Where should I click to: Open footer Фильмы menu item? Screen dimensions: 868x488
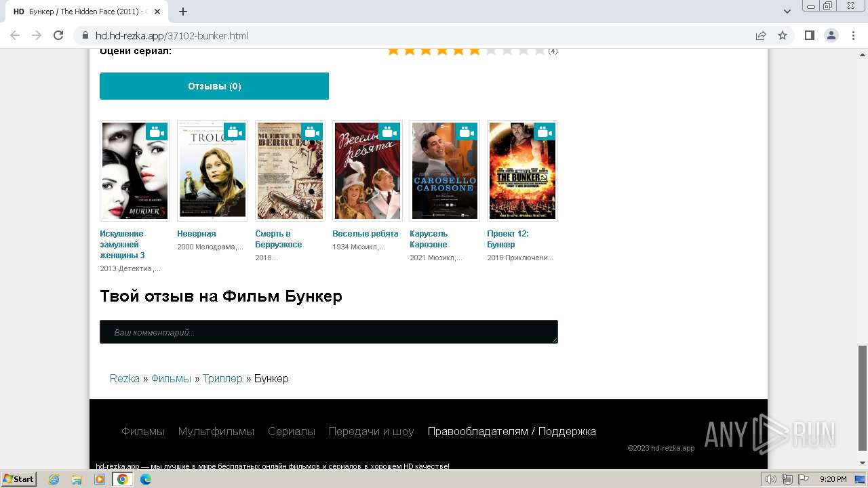143,431
